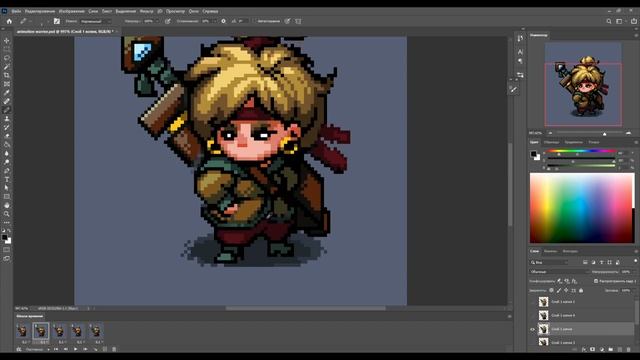Open the pencil Mode dropdown in options bar
640x360 pixels.
pyautogui.click(x=95, y=21)
